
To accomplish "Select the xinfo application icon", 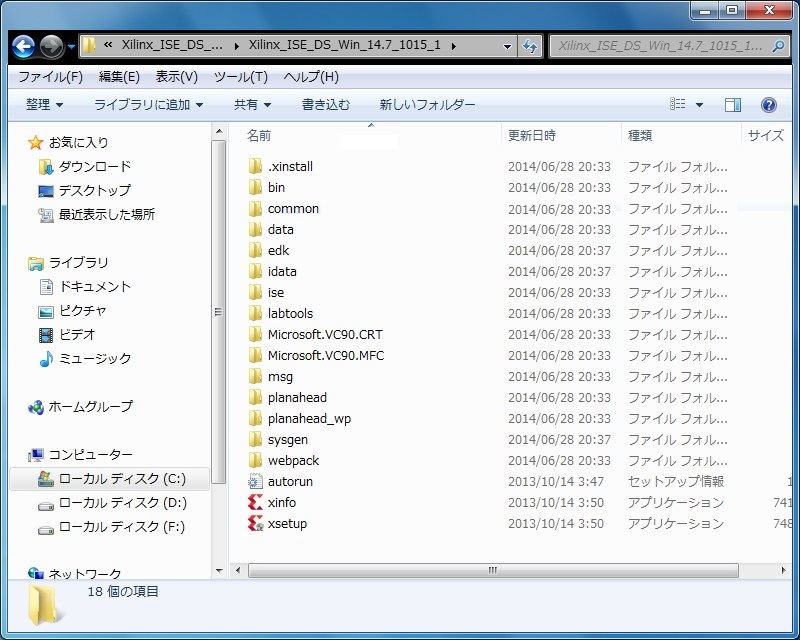I will [x=255, y=502].
